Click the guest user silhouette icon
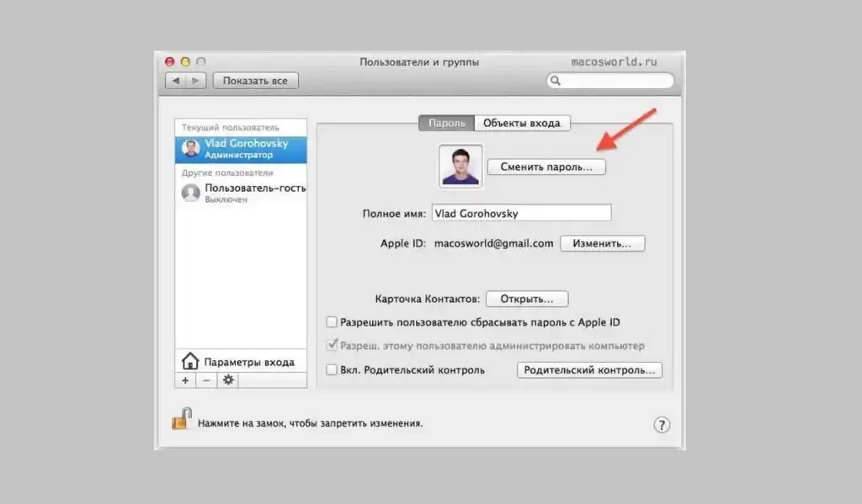This screenshot has height=504, width=862. pyautogui.click(x=191, y=193)
